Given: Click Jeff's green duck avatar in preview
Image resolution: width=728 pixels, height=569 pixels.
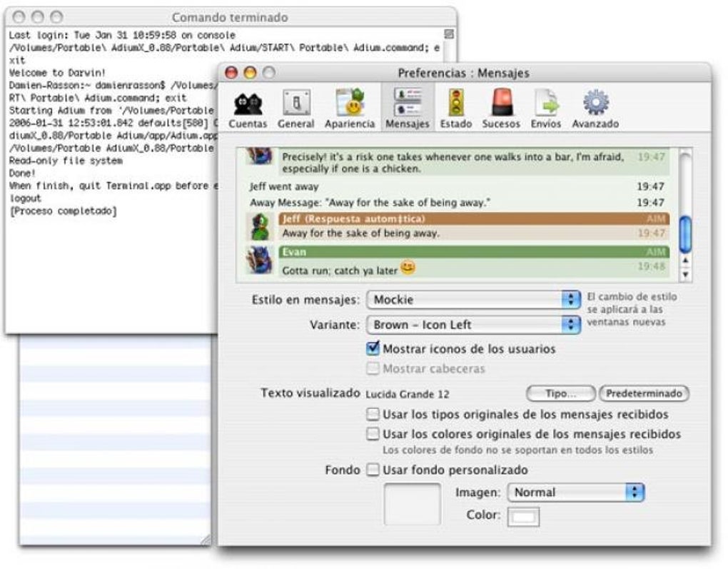Looking at the screenshot, I should click(260, 226).
